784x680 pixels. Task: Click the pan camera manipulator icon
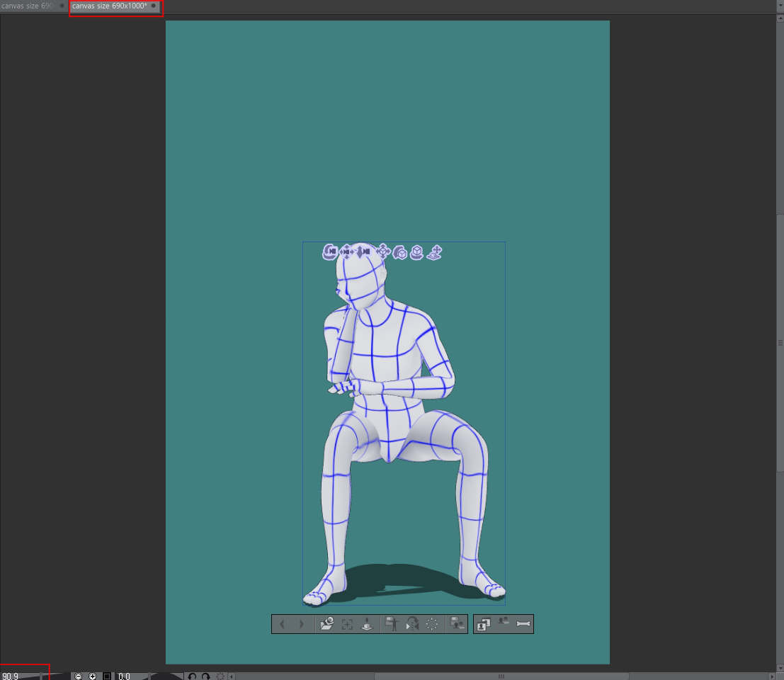click(346, 252)
